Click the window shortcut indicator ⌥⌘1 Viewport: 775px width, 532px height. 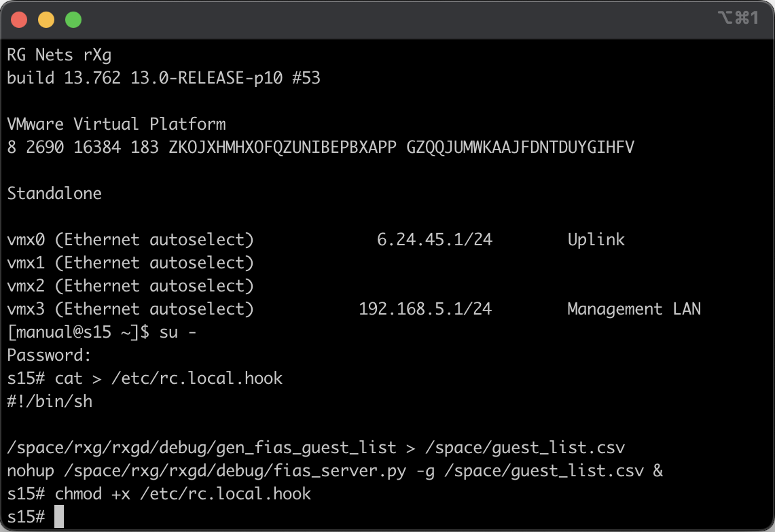coord(738,18)
